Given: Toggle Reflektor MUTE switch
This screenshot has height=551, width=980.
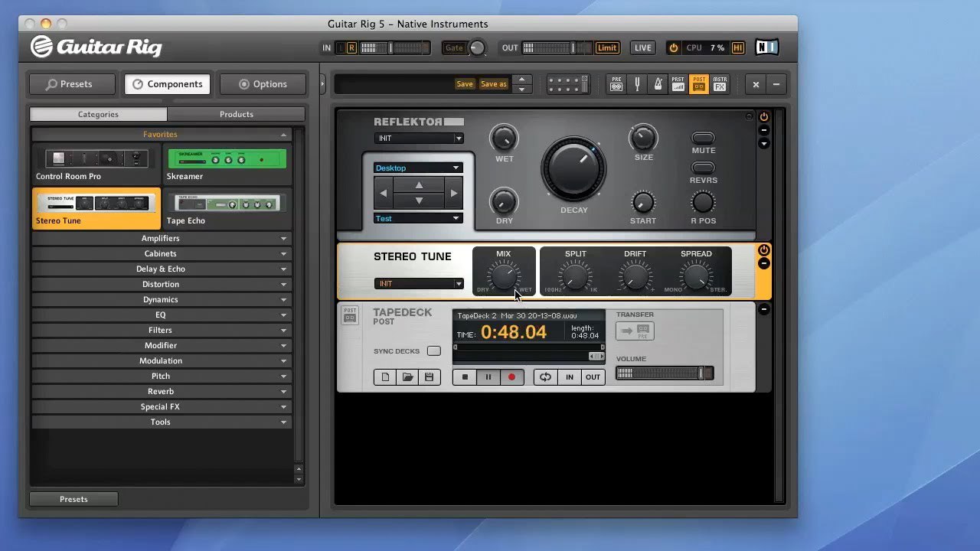Looking at the screenshot, I should (x=703, y=139).
